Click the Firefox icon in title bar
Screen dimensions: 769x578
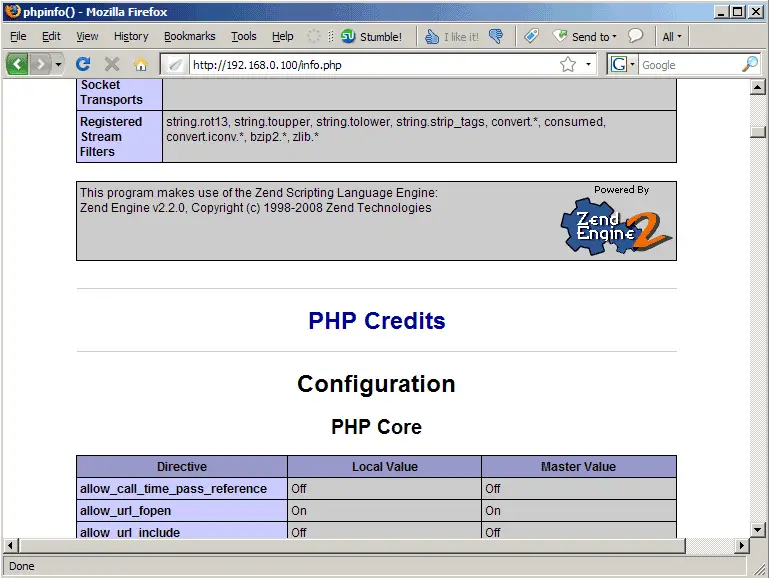point(12,11)
